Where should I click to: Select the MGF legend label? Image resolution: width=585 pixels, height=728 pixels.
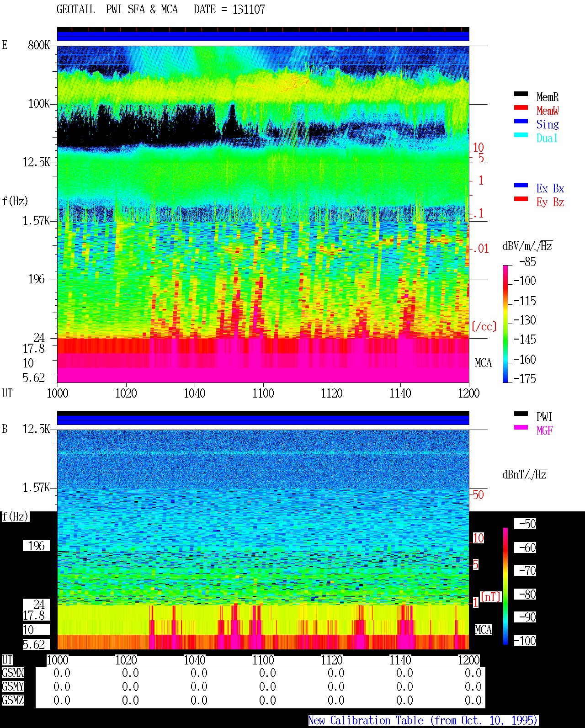(x=545, y=430)
